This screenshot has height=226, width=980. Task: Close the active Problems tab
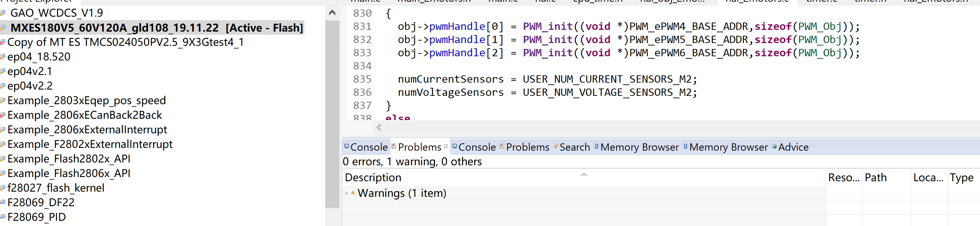(446, 146)
